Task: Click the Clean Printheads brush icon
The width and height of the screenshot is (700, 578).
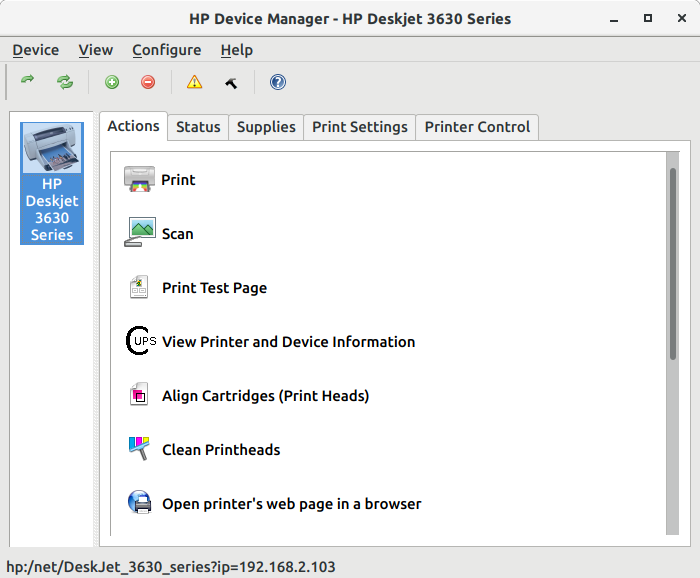Action: click(x=139, y=448)
